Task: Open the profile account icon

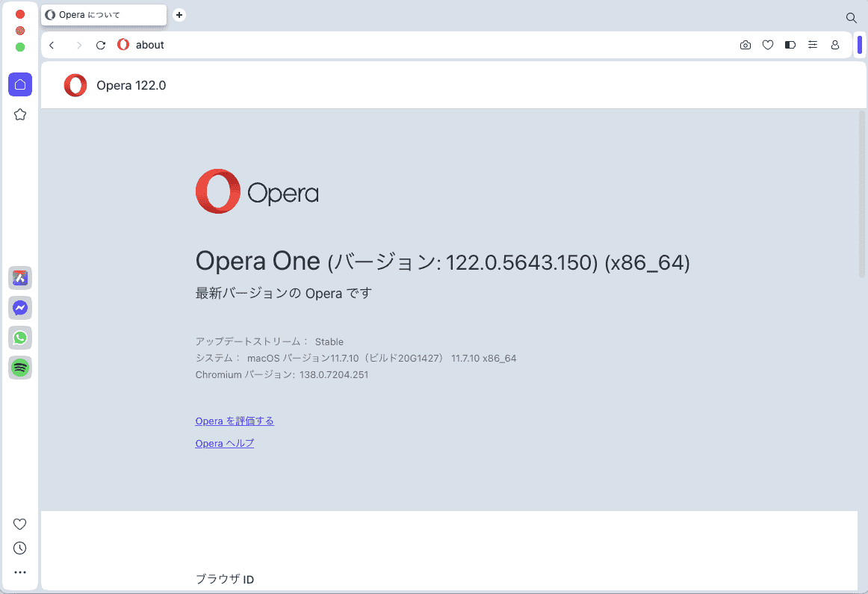Action: coord(835,45)
